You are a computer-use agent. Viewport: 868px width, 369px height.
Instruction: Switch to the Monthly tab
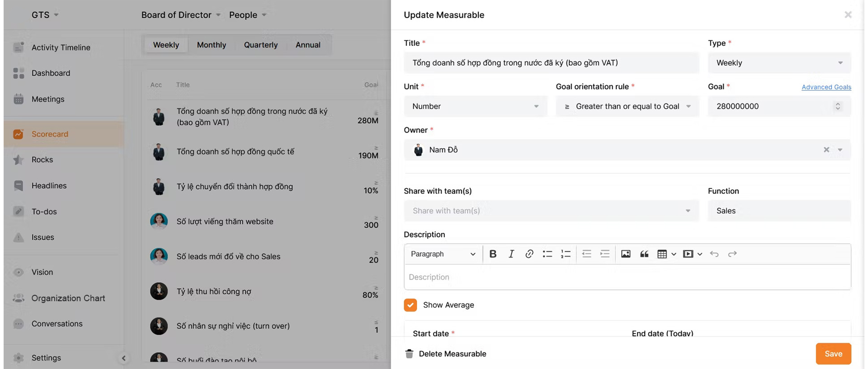click(x=211, y=45)
